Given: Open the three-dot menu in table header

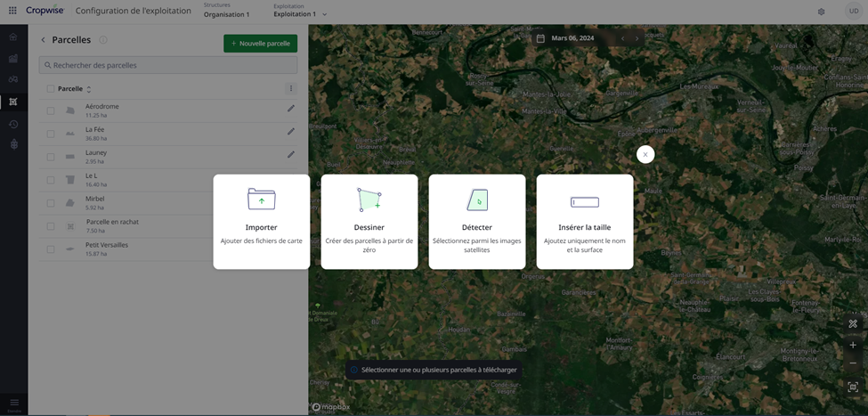Looking at the screenshot, I should point(290,88).
